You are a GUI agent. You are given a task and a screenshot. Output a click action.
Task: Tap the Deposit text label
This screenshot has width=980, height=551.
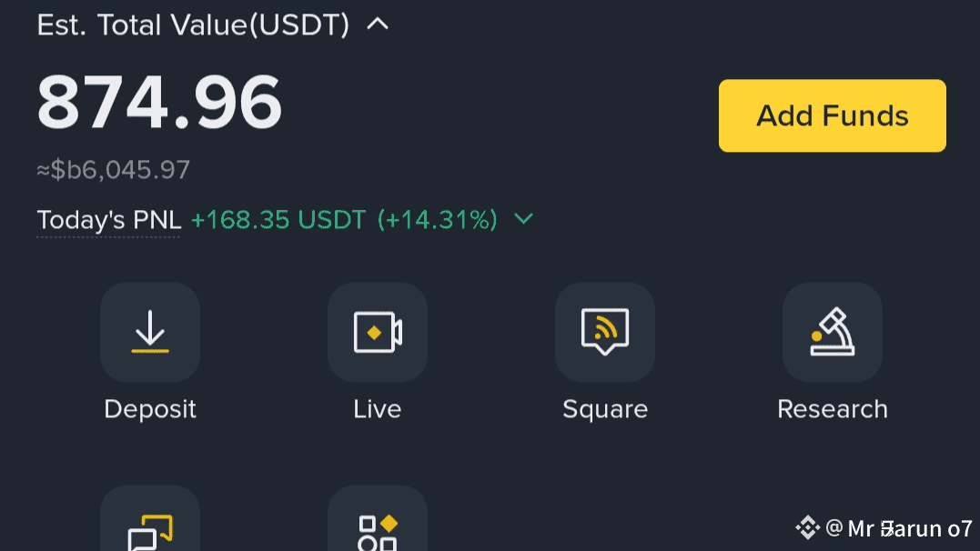[x=150, y=410]
